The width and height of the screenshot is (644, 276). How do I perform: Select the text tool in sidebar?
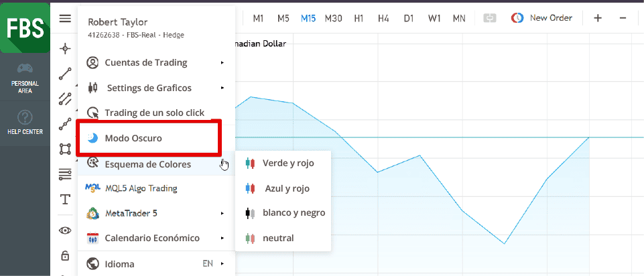tap(65, 199)
